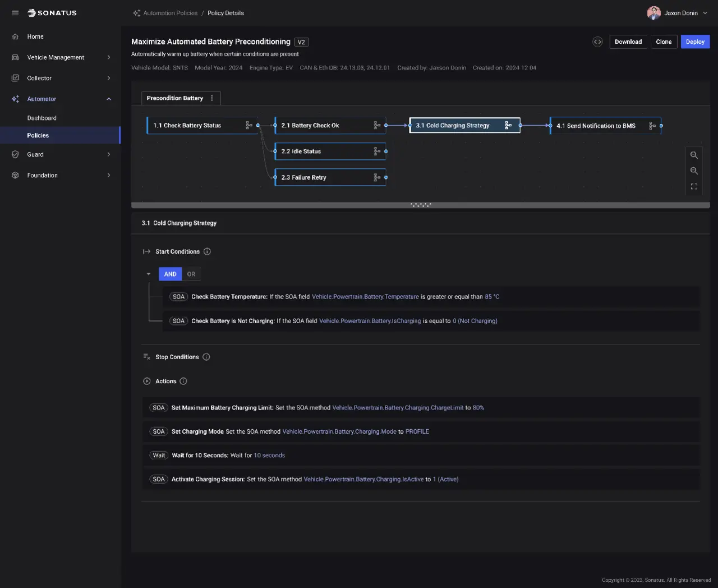The image size is (718, 588).
Task: Switch condition operator to OR
Action: pyautogui.click(x=191, y=274)
